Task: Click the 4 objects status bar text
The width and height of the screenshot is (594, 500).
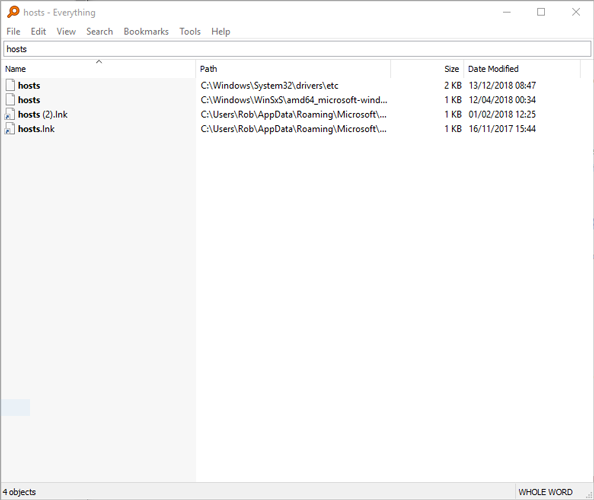Action: pos(19,492)
